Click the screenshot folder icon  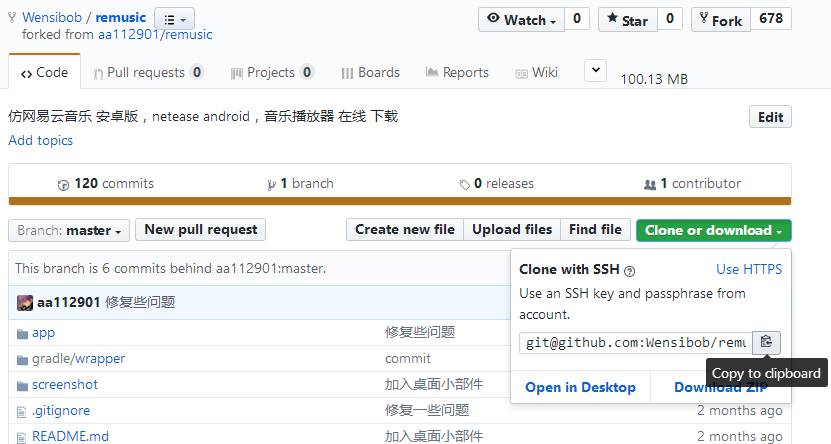[x=22, y=386]
